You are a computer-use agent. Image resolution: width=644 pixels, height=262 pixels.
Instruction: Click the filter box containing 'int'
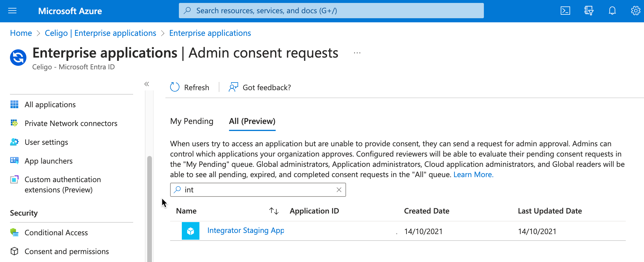pos(258,190)
